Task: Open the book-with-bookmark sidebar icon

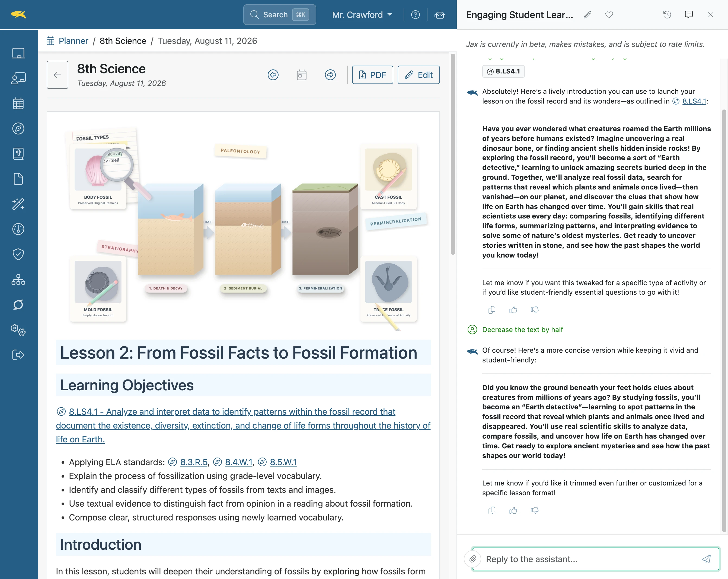Action: click(18, 153)
